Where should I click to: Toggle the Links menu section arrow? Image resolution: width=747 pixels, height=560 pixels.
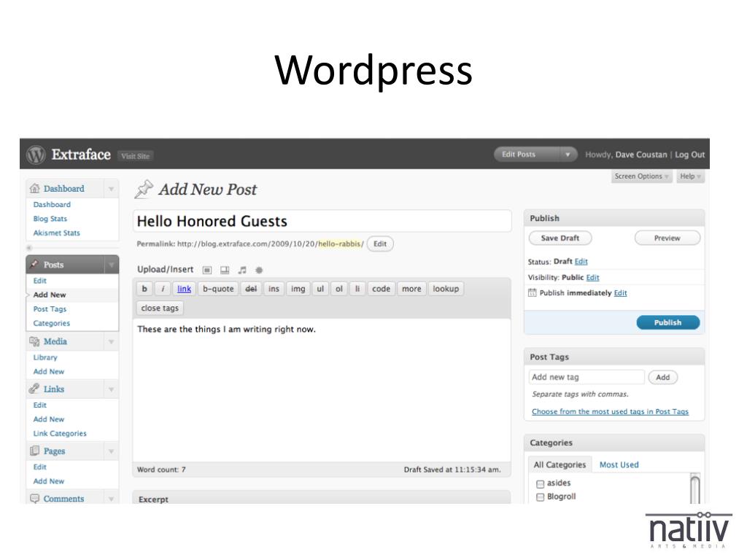pyautogui.click(x=111, y=389)
